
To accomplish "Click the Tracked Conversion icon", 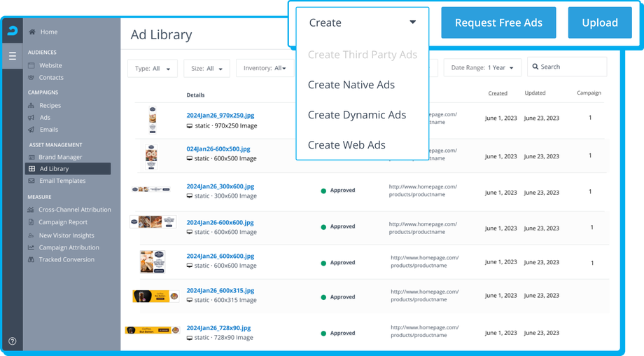I will pyautogui.click(x=31, y=259).
